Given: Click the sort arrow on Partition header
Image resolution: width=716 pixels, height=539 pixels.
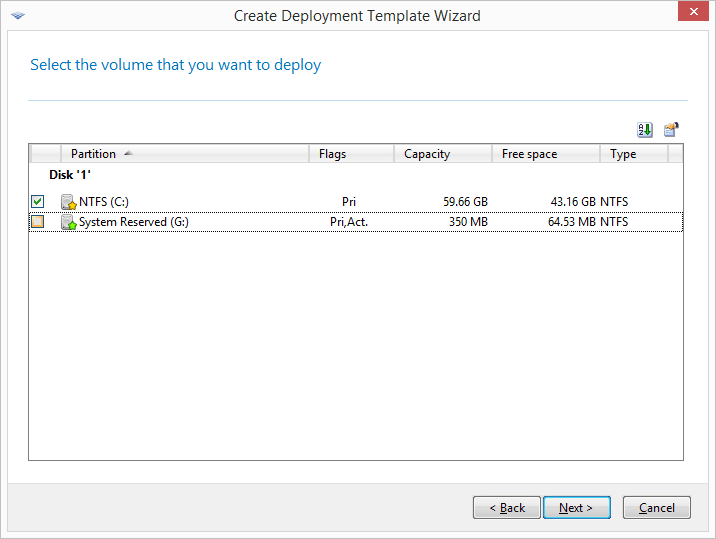Looking at the screenshot, I should click(128, 153).
